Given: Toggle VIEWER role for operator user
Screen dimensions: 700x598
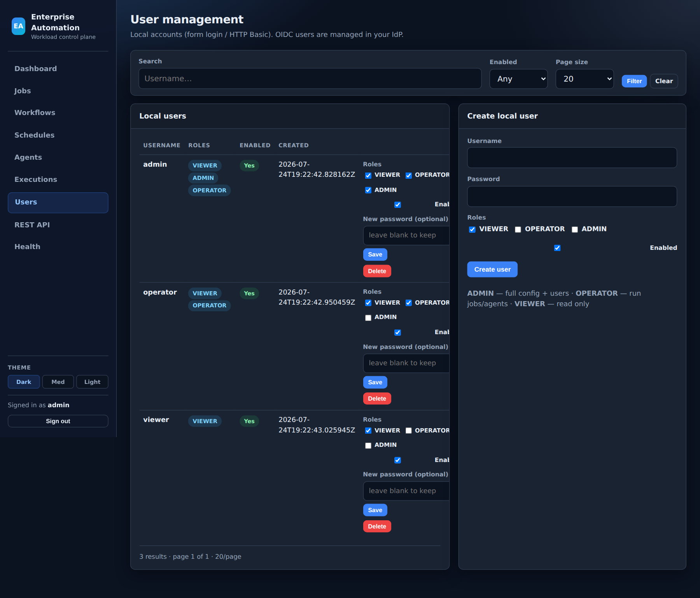Looking at the screenshot, I should tap(368, 303).
